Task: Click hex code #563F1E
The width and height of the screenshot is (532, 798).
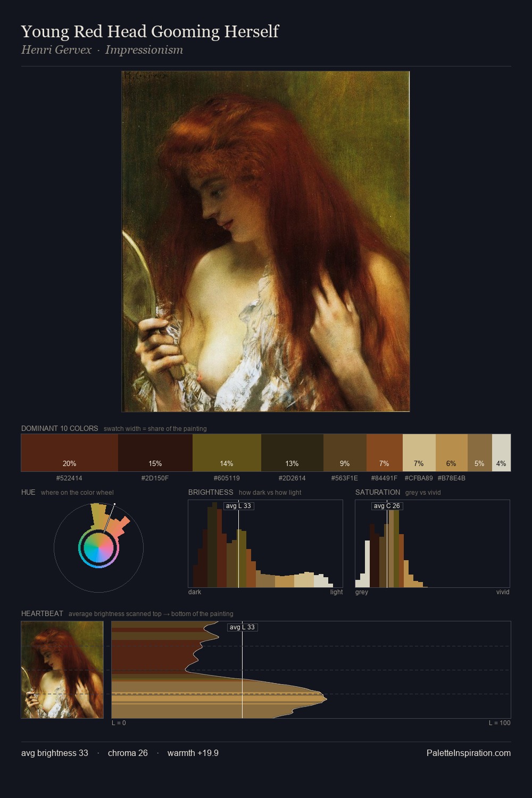Action: point(345,478)
